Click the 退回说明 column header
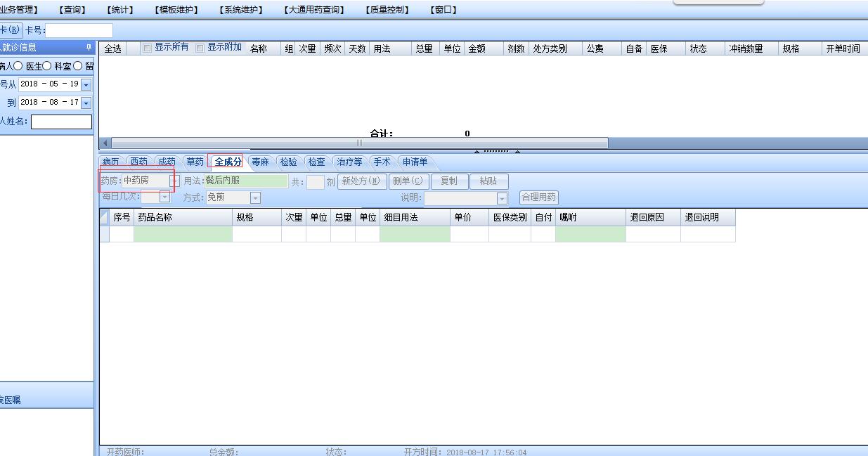Image resolution: width=868 pixels, height=456 pixels. click(x=708, y=218)
